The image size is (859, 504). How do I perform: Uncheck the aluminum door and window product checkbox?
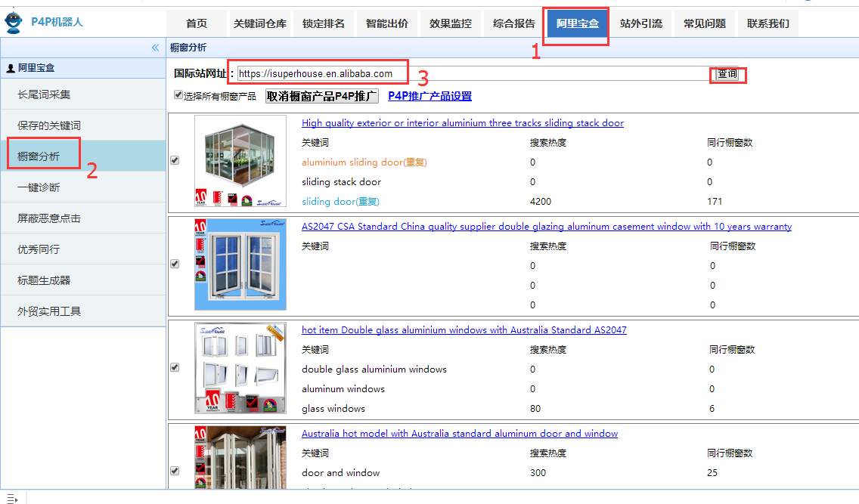tap(175, 471)
